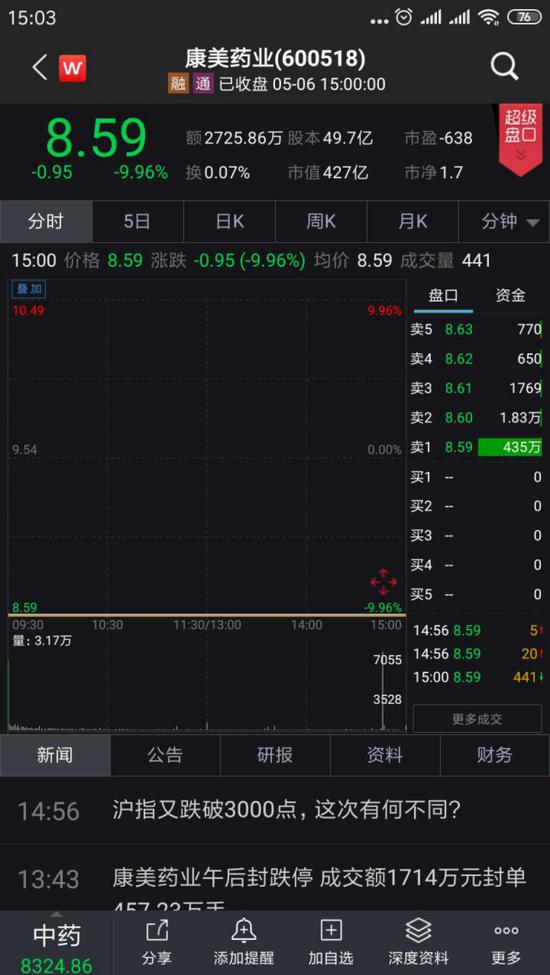This screenshot has height=975, width=550.
Task: Open the 分钟 dropdown
Action: (504, 221)
